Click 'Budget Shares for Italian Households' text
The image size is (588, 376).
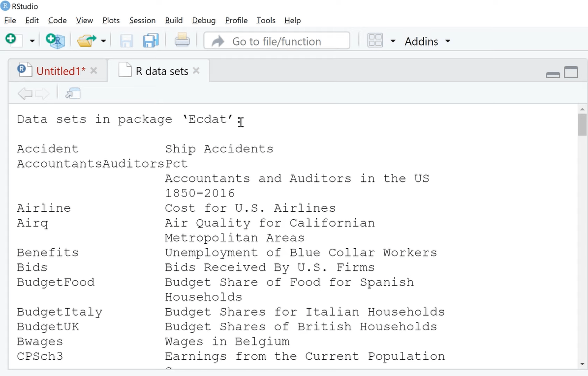point(305,312)
